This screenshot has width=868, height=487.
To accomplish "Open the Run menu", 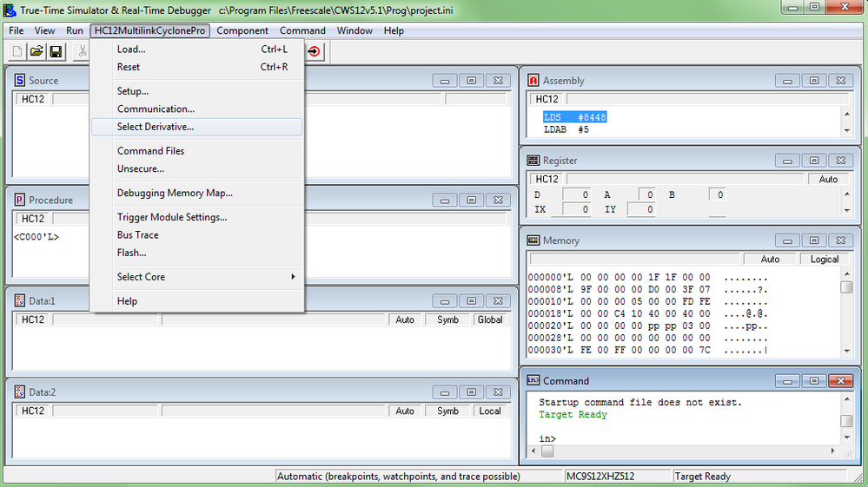I will [x=74, y=30].
